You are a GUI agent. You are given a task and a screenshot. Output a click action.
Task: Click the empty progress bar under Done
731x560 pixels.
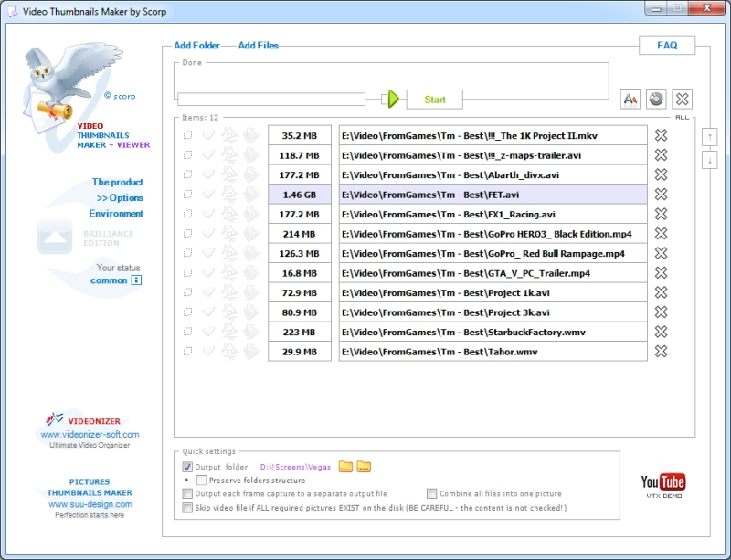point(271,99)
